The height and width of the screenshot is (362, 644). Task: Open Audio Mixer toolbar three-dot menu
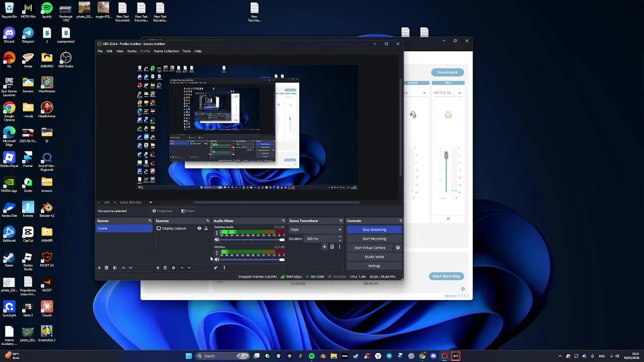(x=224, y=267)
